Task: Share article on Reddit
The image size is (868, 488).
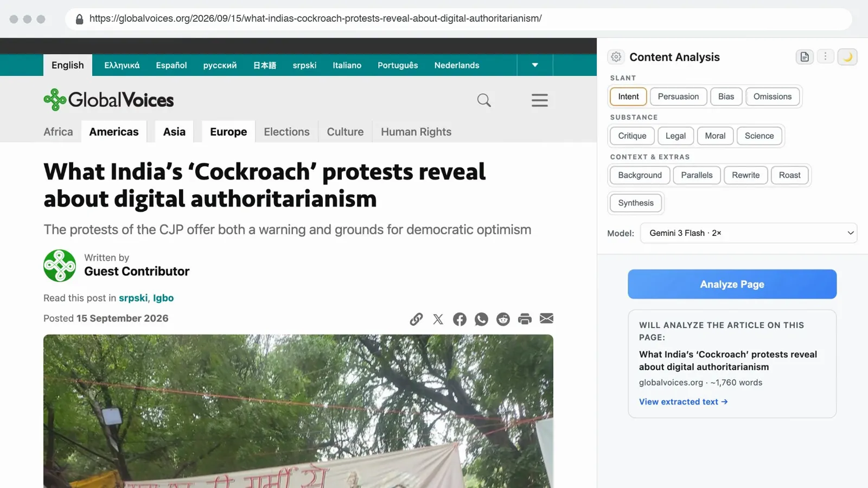Action: 503,319
